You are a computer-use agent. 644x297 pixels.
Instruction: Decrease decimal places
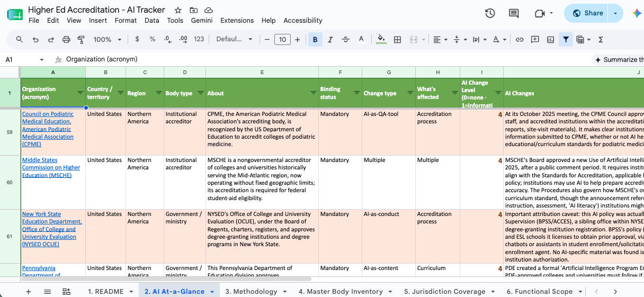click(x=168, y=40)
